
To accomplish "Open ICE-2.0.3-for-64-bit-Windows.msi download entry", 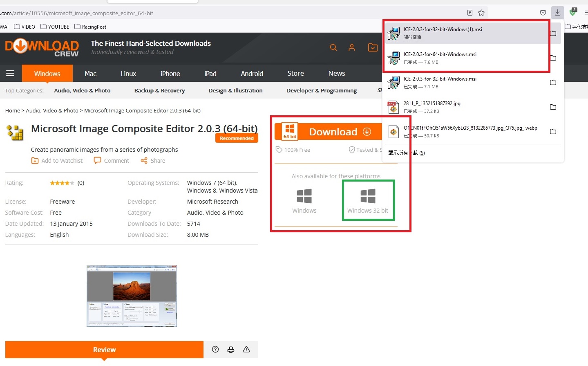I will click(466, 58).
